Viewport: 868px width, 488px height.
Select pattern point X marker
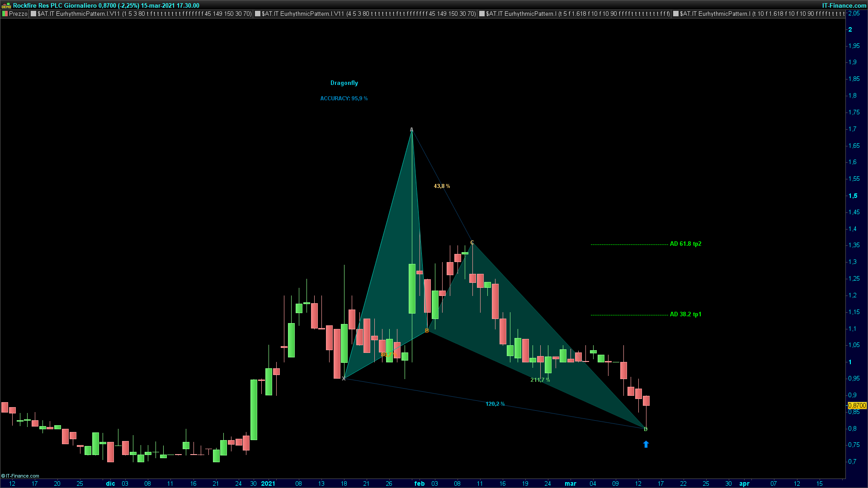coord(344,379)
